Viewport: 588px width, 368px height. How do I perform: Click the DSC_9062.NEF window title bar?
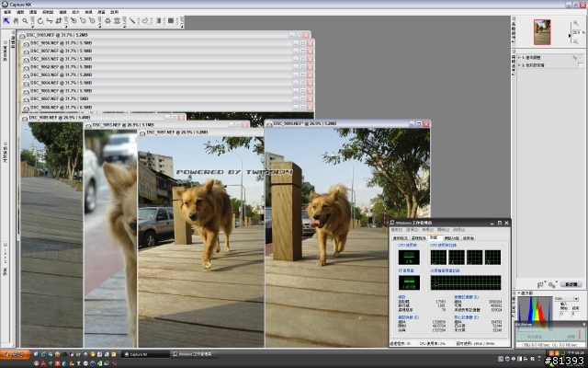pyautogui.click(x=167, y=67)
